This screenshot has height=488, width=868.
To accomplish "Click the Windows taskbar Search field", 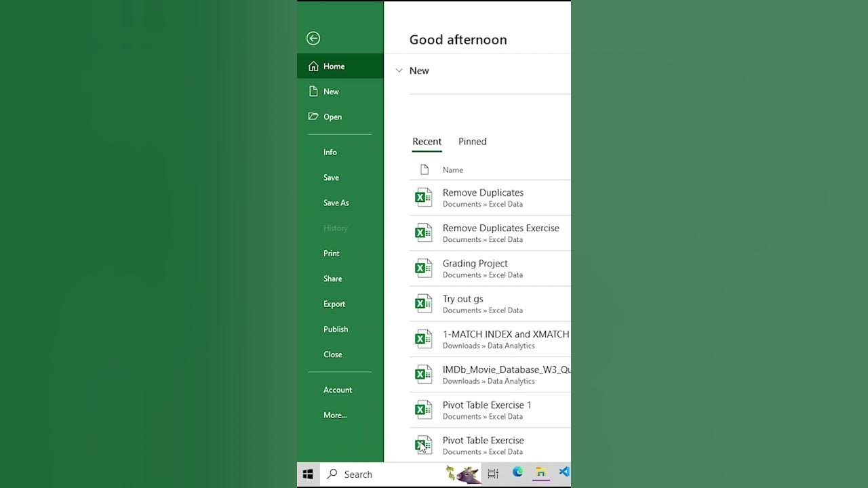I will click(401, 474).
